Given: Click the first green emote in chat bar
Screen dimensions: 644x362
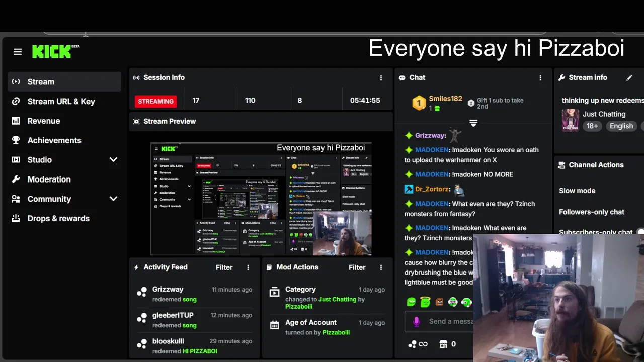Looking at the screenshot, I should point(411,302).
